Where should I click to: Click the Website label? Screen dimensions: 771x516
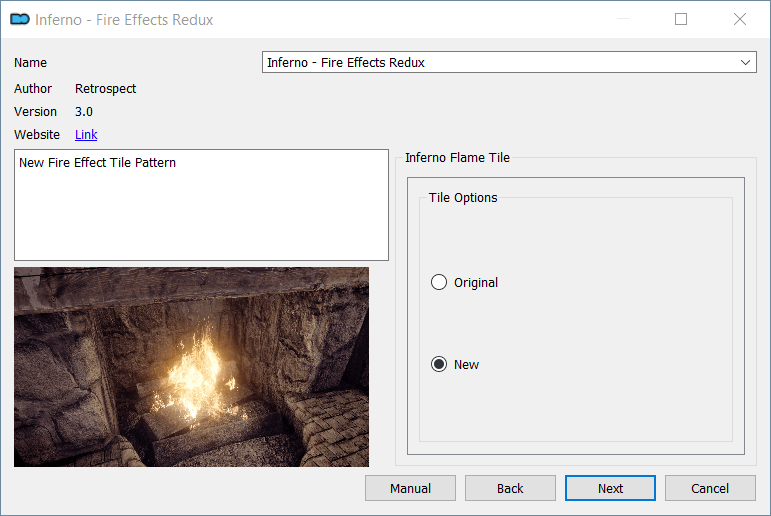[x=37, y=134]
